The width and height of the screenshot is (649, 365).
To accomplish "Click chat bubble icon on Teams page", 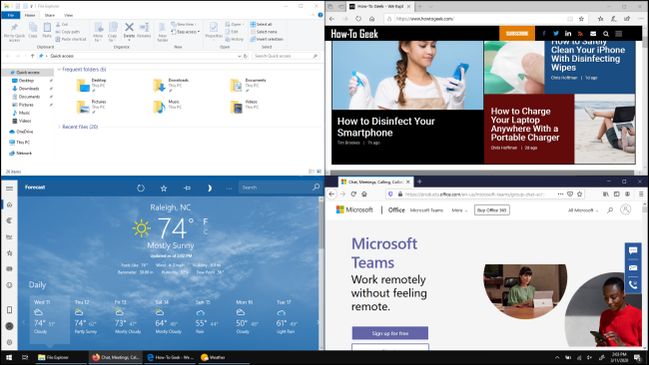I will (633, 250).
